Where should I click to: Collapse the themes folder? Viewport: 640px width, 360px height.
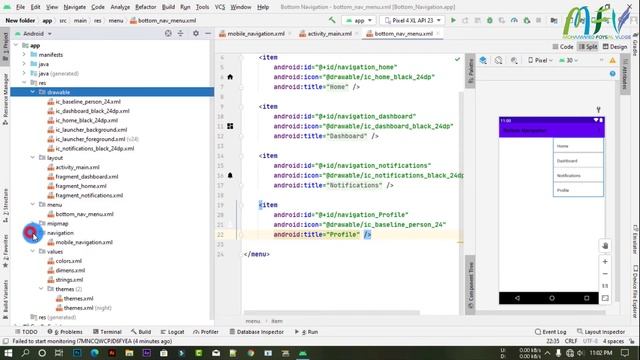click(x=41, y=289)
